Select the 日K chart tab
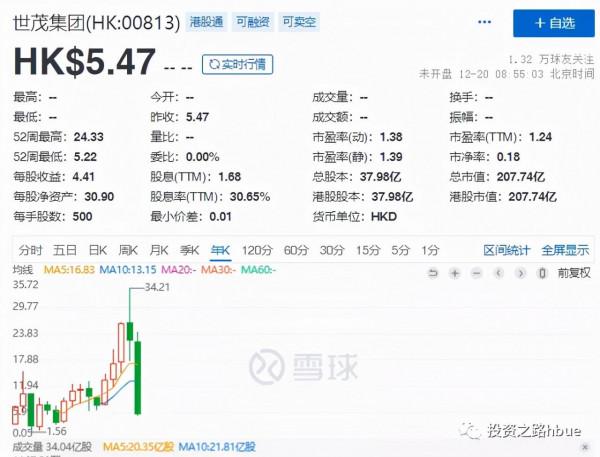The width and height of the screenshot is (600, 457). tap(98, 250)
